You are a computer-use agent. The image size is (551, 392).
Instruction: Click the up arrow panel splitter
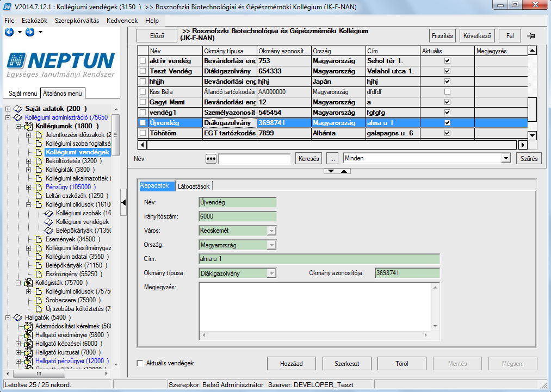coord(344,171)
